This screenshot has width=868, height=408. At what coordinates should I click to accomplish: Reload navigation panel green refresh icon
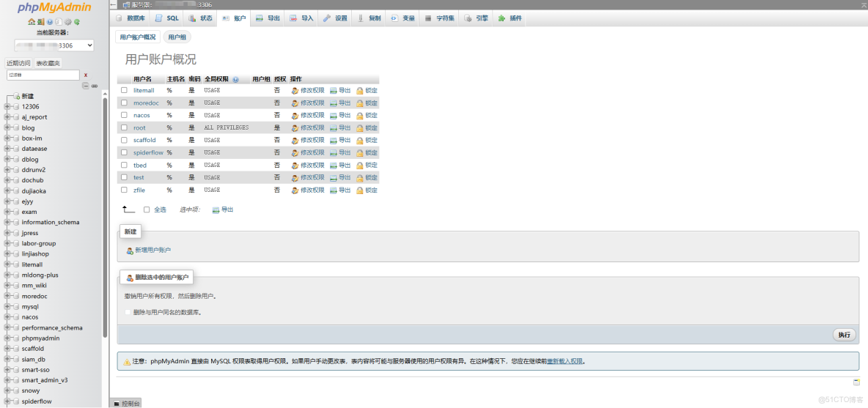click(77, 21)
